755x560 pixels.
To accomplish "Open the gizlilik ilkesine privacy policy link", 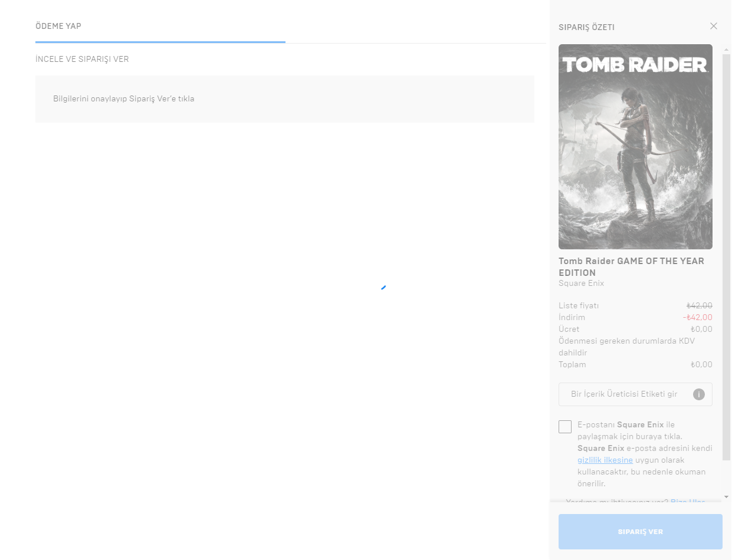I will click(605, 460).
